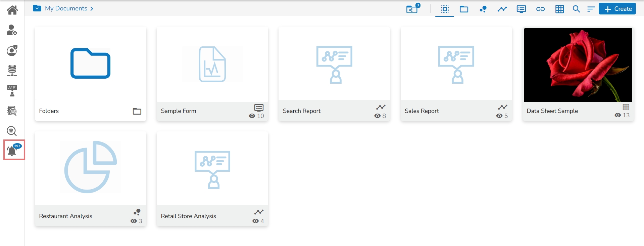The image size is (644, 246).
Task: Expand the My Documents chevron arrow
Action: pos(92,9)
